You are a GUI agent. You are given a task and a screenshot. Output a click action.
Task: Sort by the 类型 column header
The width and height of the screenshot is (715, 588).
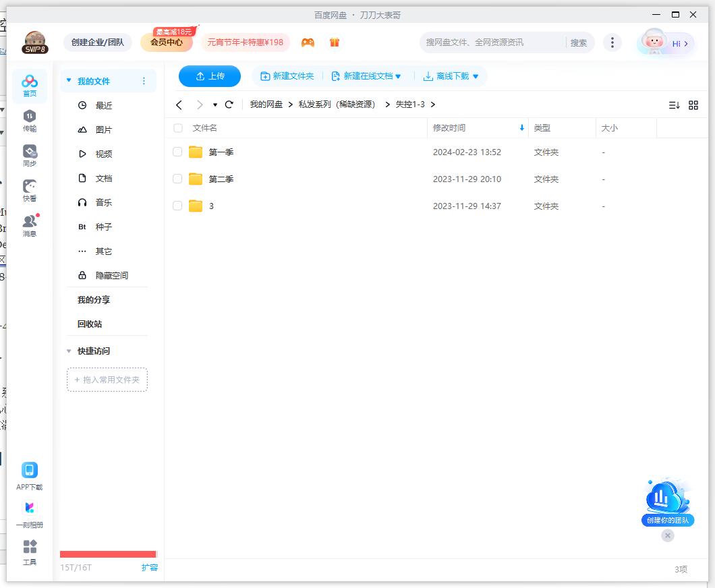(542, 128)
